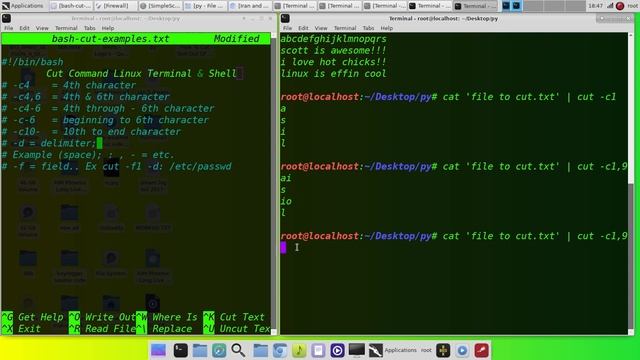Click the line '# -c10- = 10th to end character'

(91, 131)
